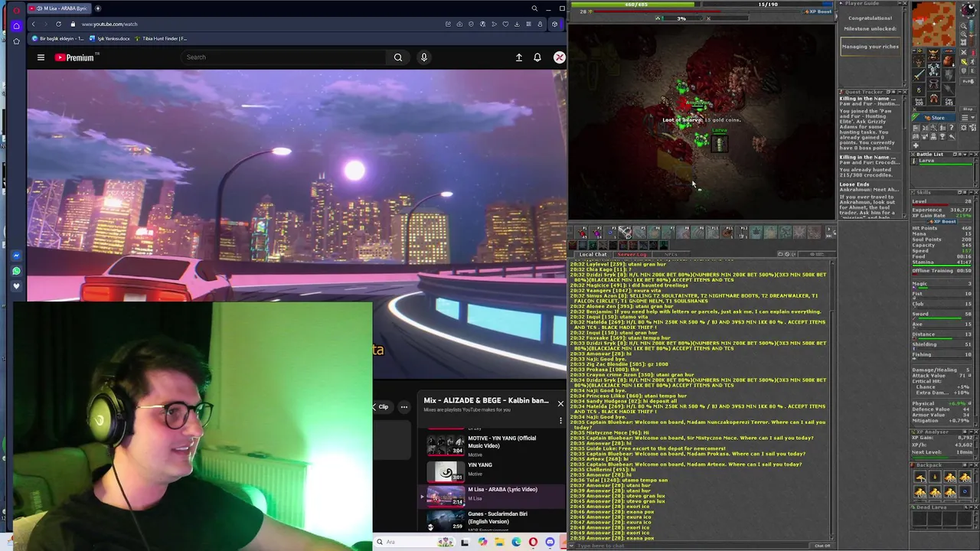Close the YouTube mix playlist panel
Viewport: 980px width, 551px height.
click(x=560, y=403)
